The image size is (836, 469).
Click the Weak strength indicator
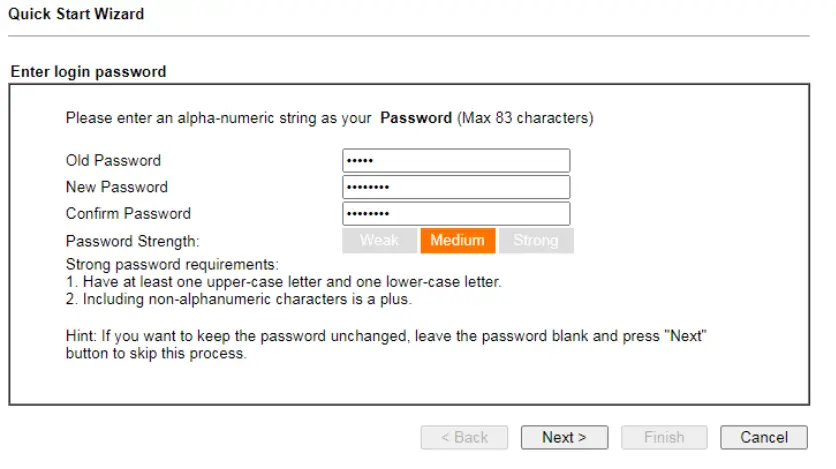[379, 240]
